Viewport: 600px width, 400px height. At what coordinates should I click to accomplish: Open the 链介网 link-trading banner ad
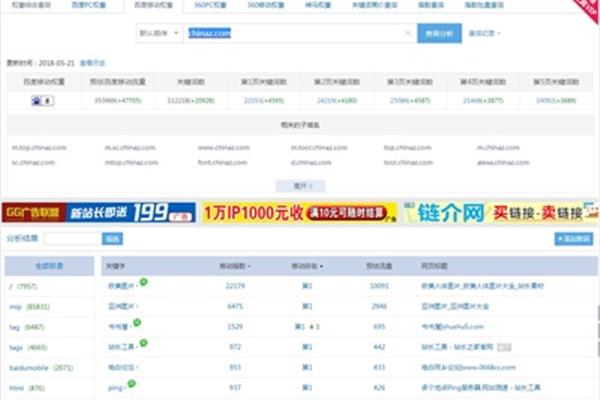(501, 213)
